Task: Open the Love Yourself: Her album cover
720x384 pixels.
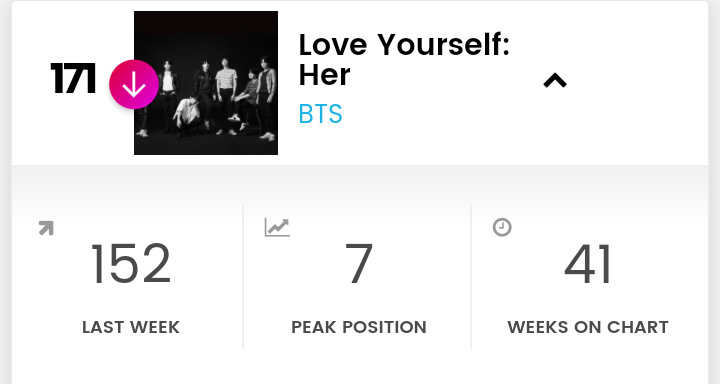Action: pos(206,83)
